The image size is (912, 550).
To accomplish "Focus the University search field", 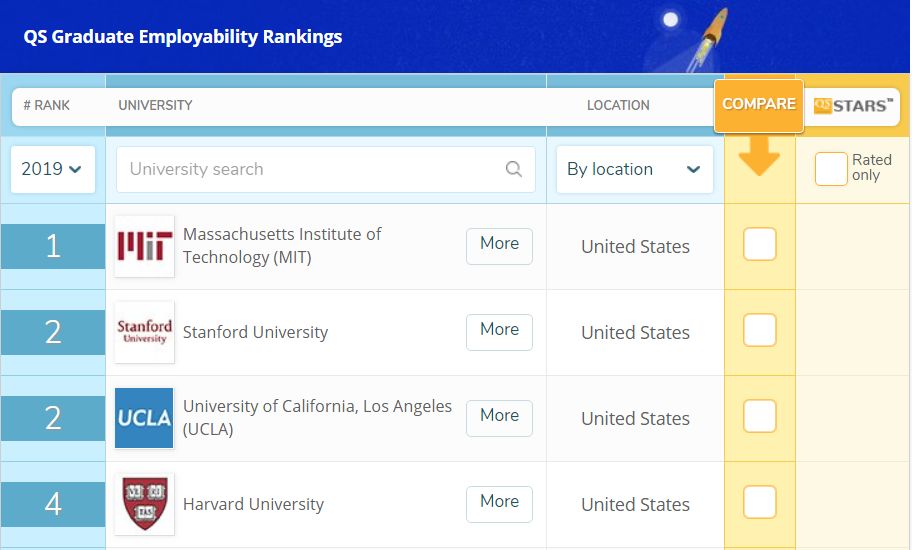I will [326, 169].
